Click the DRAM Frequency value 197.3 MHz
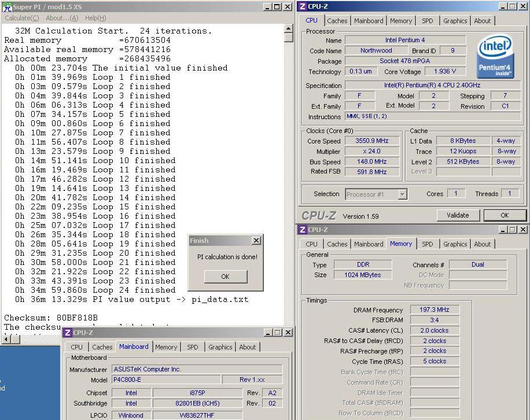The width and height of the screenshot is (530, 420). coord(435,310)
